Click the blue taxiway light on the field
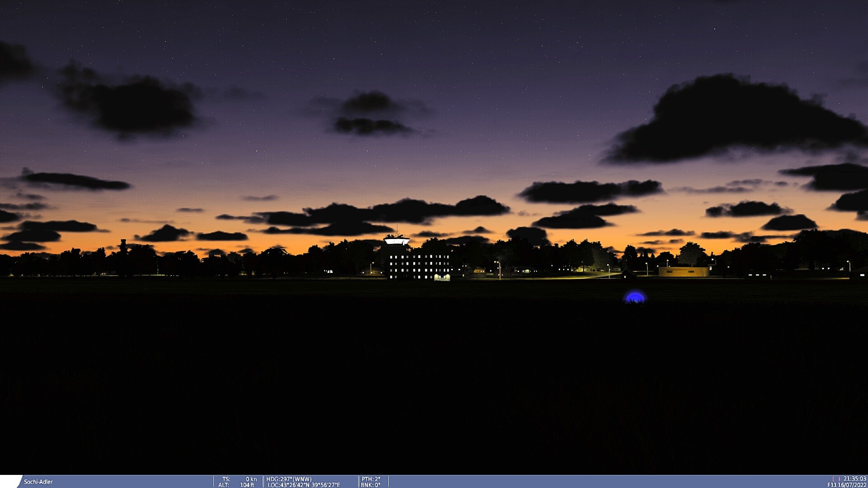The width and height of the screenshot is (868, 488). [635, 297]
